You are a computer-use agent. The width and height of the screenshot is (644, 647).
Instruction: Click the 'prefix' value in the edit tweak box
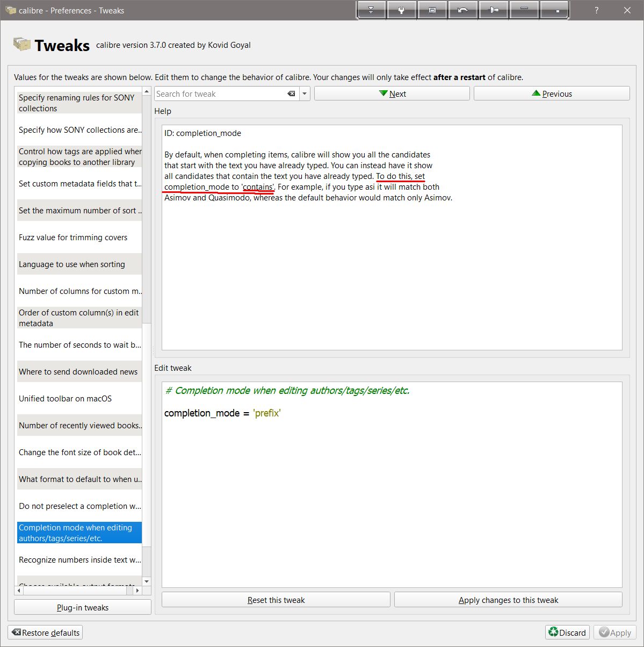(267, 413)
